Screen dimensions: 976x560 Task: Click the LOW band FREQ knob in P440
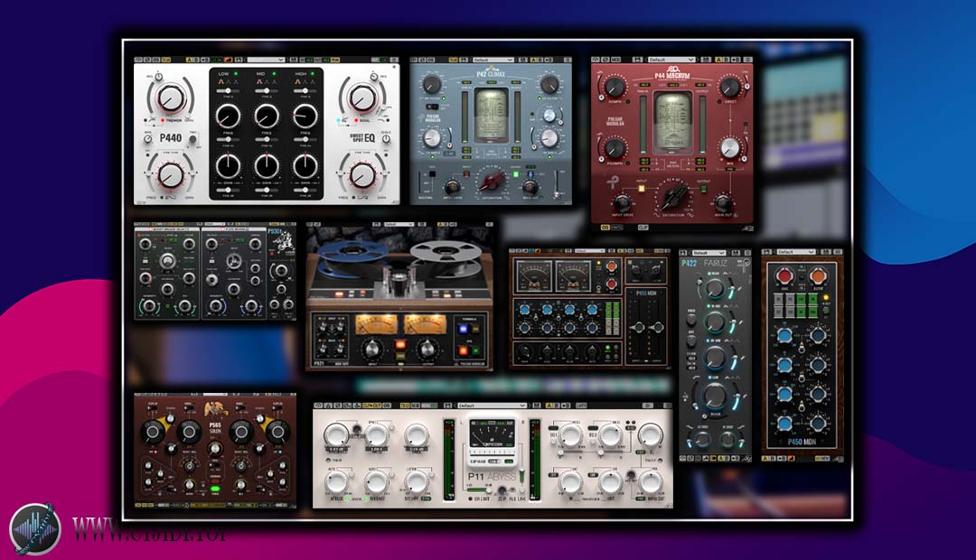(x=228, y=117)
